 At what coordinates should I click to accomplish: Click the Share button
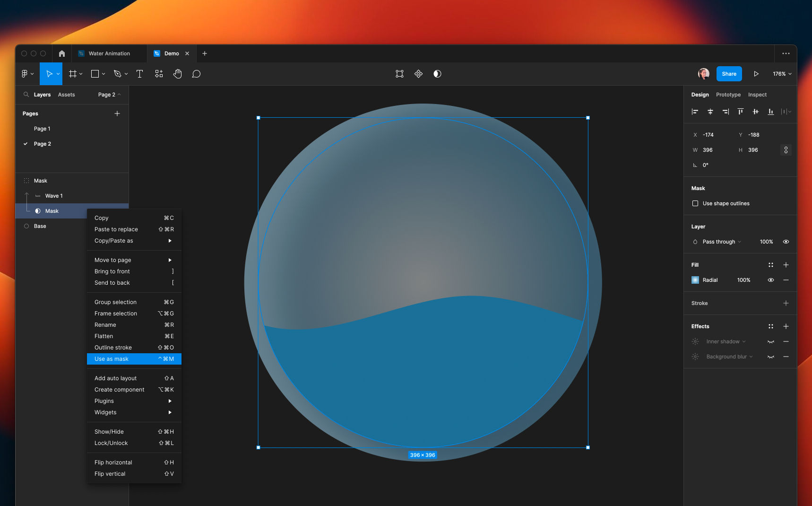pos(729,74)
